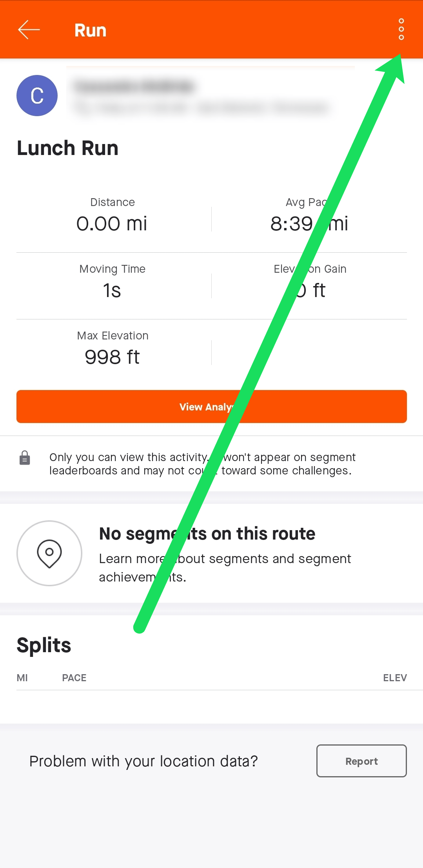Tap the Distance value 0.00 mi
Viewport: 423px width, 868px height.
(x=112, y=223)
